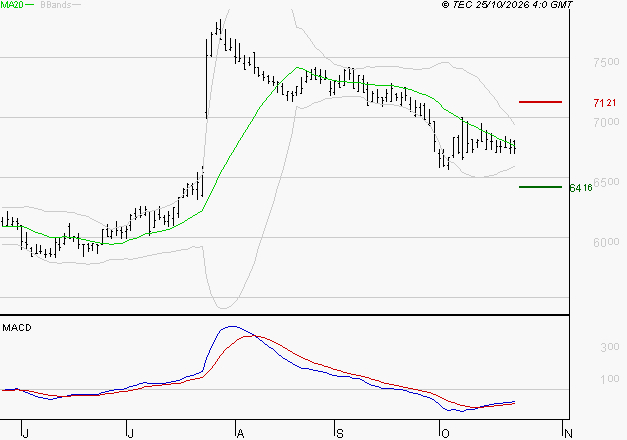The image size is (627, 440).
Task: Click the 6000 price axis label
Action: click(x=606, y=242)
